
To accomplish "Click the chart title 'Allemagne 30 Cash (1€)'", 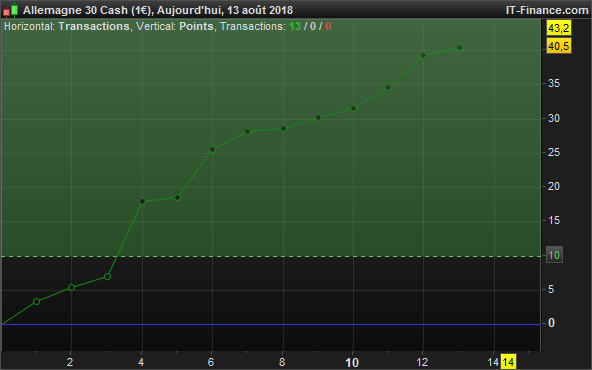I will click(x=88, y=10).
